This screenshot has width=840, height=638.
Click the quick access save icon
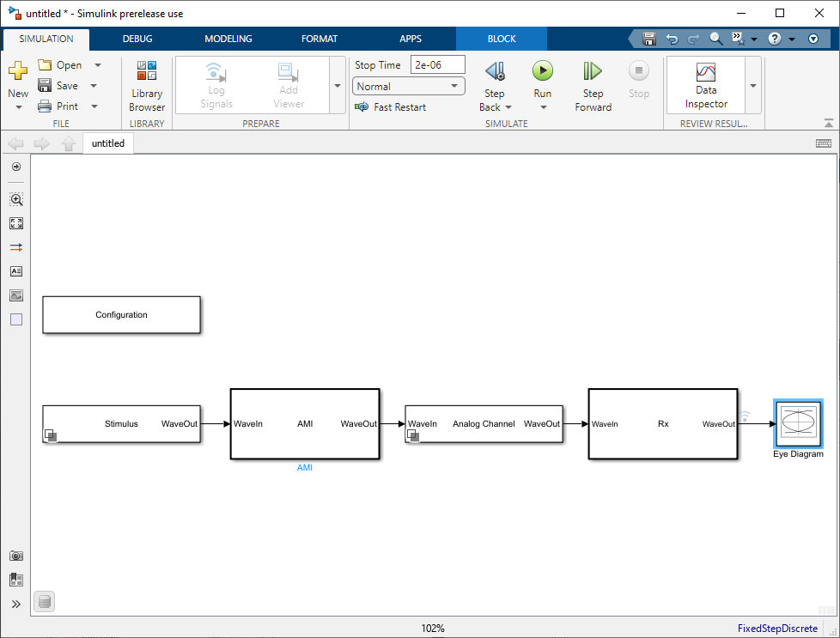coord(649,39)
